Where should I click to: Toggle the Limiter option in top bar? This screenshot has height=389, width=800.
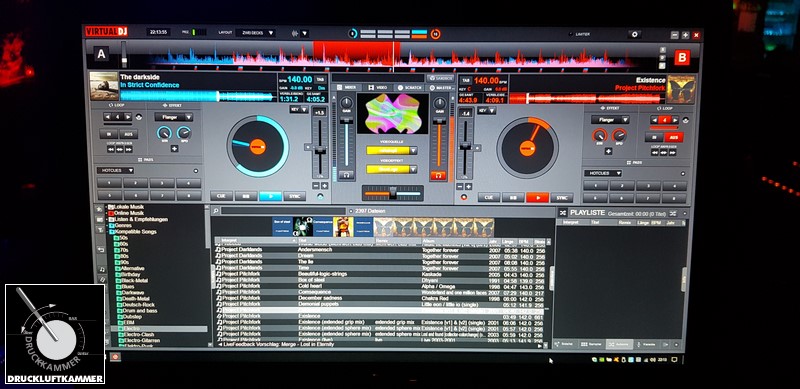pyautogui.click(x=580, y=34)
